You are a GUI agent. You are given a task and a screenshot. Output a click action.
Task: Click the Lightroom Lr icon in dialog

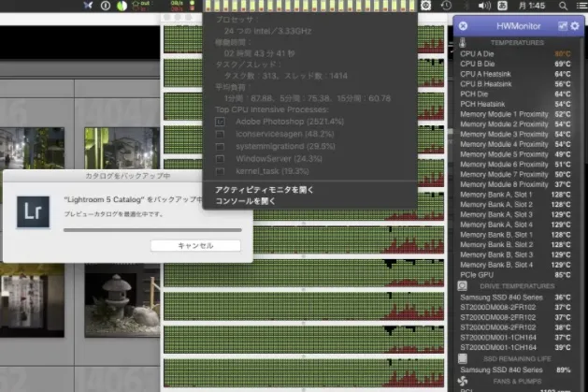coord(33,212)
